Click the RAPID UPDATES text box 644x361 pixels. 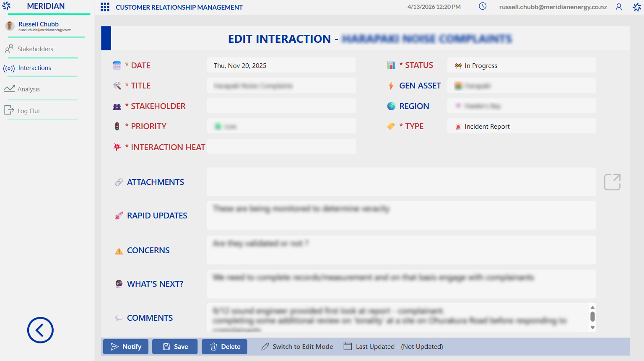401,216
